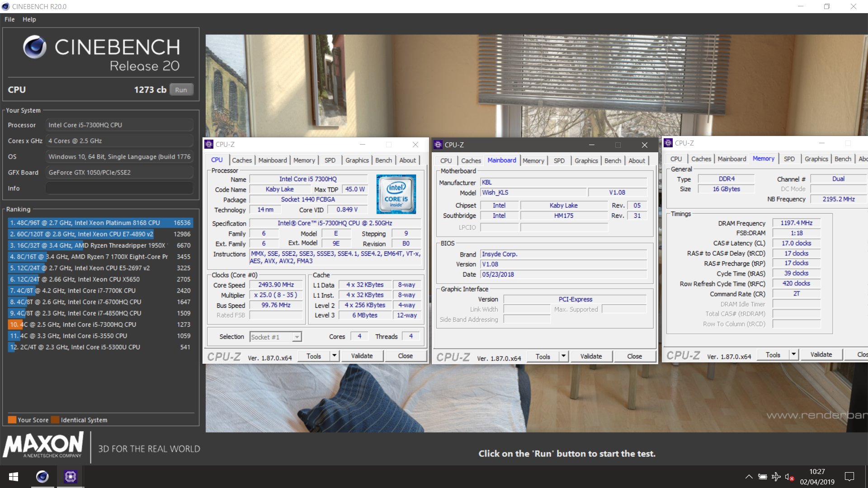Open the Tools dropdown arrow in Mainboard window
The image size is (868, 488).
[x=564, y=356]
